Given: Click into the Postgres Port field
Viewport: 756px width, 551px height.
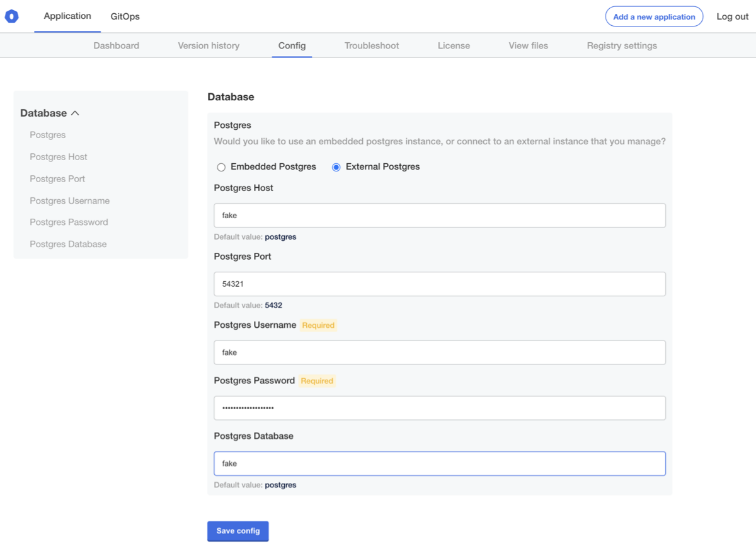Looking at the screenshot, I should [x=439, y=284].
